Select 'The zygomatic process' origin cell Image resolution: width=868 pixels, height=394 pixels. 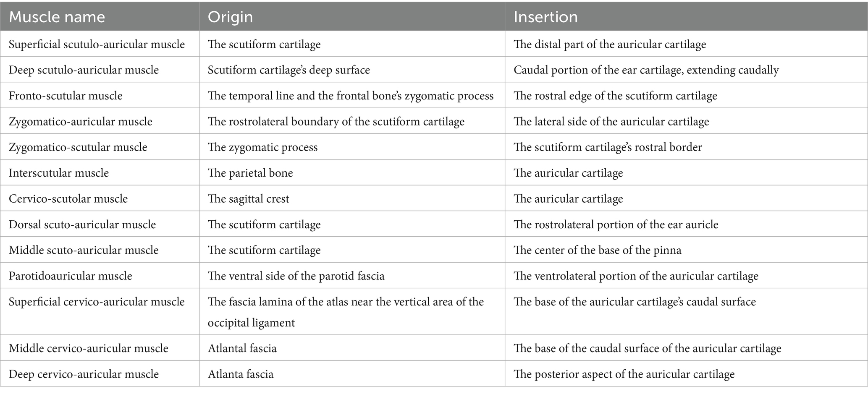click(262, 147)
